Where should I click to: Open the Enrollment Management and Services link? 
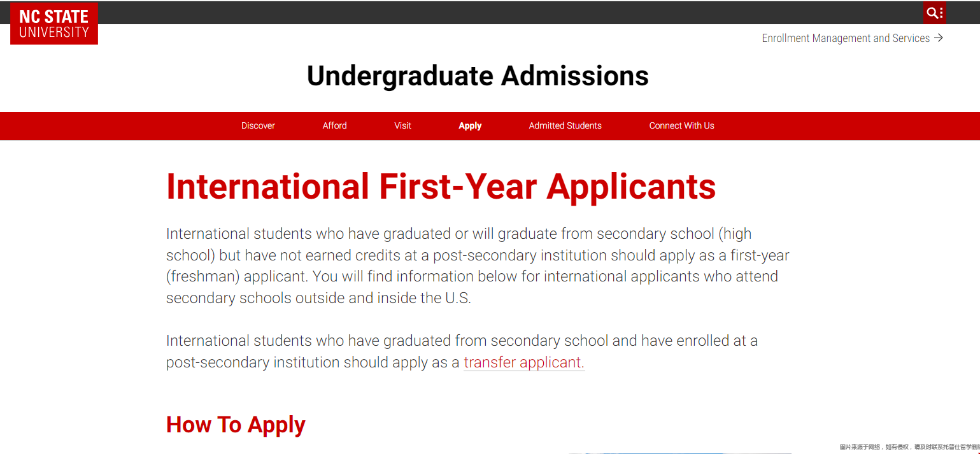[x=845, y=38]
